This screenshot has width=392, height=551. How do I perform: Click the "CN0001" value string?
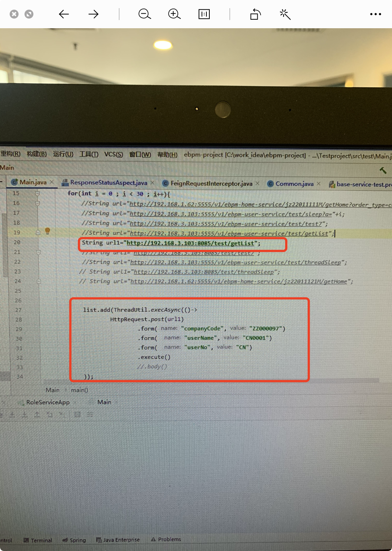coord(255,338)
